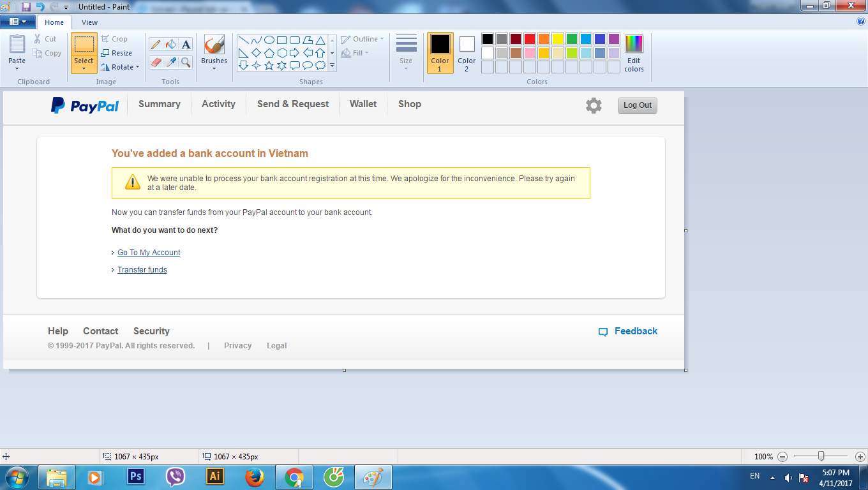
Task: Launch Firefox from the taskbar
Action: (x=254, y=477)
